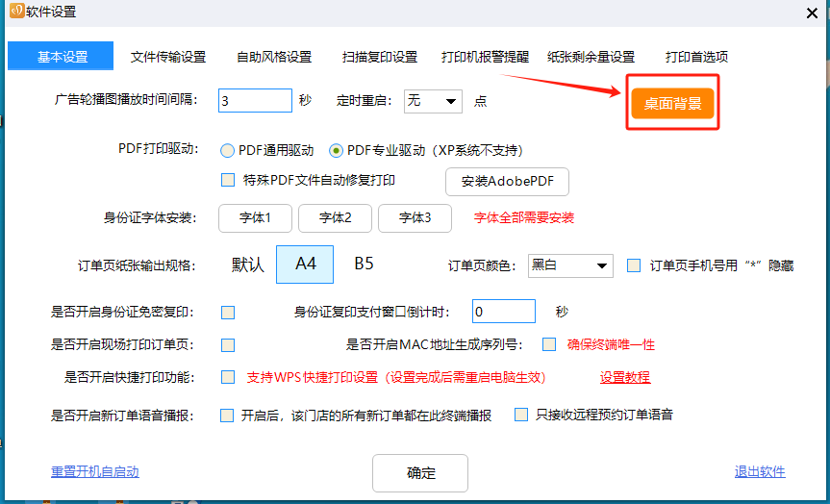The height and width of the screenshot is (504, 830).
Task: Click the app logo icon in title bar
Action: (15, 11)
